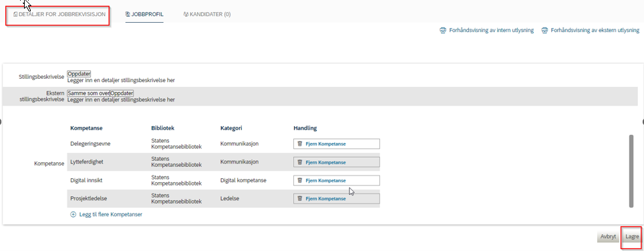Click the Kandidater tab icon
This screenshot has height=251, width=644.
tap(186, 15)
